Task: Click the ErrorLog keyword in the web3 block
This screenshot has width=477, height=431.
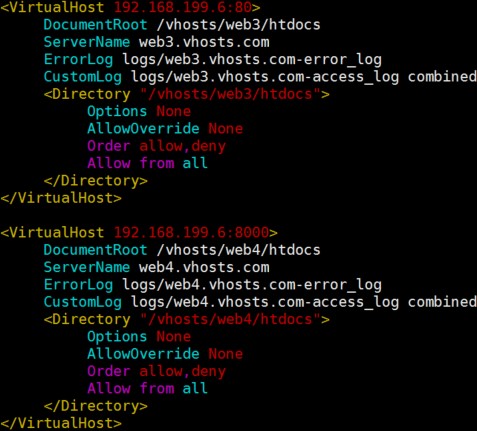Action: click(78, 60)
